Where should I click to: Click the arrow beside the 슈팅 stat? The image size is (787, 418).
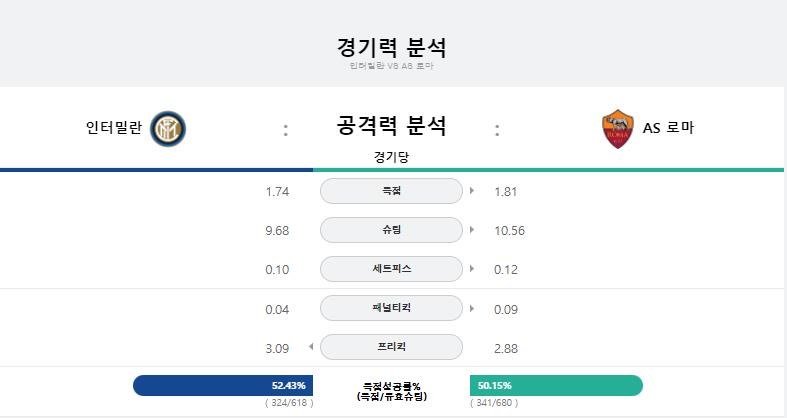click(472, 230)
